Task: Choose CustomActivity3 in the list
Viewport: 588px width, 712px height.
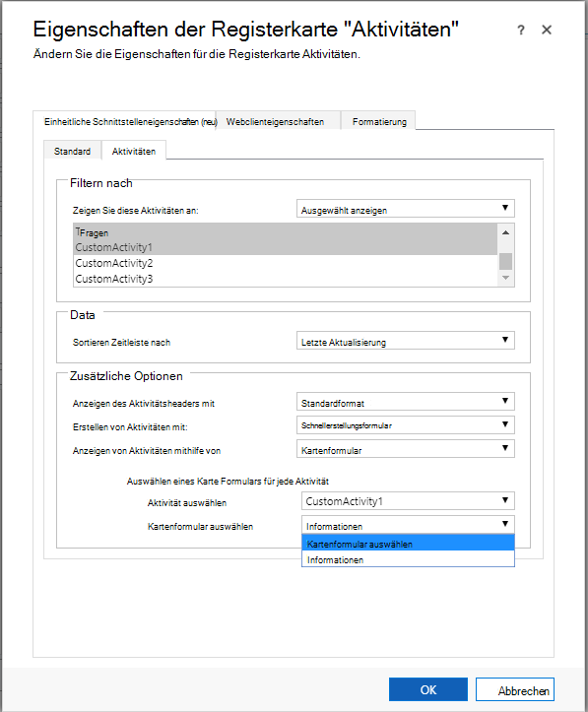Action: pyautogui.click(x=286, y=279)
